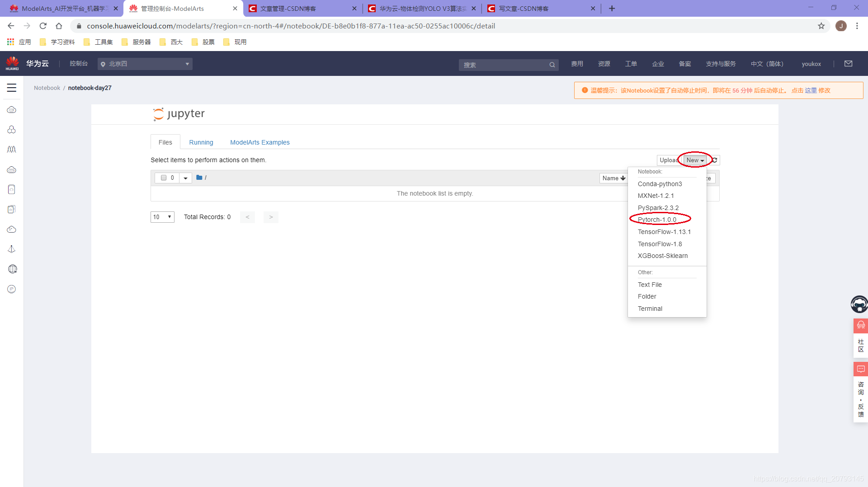Image resolution: width=868 pixels, height=487 pixels.
Task: Open 控制台 console link
Action: click(79, 64)
